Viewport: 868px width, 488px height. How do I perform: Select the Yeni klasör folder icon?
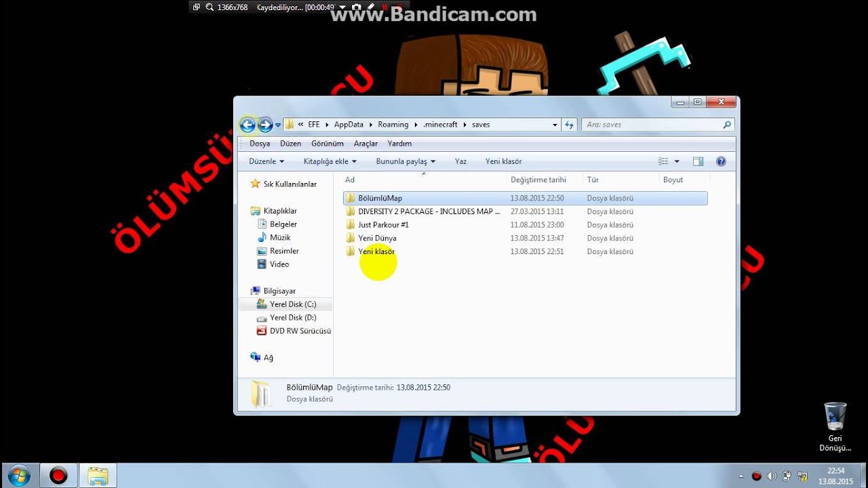[350, 251]
